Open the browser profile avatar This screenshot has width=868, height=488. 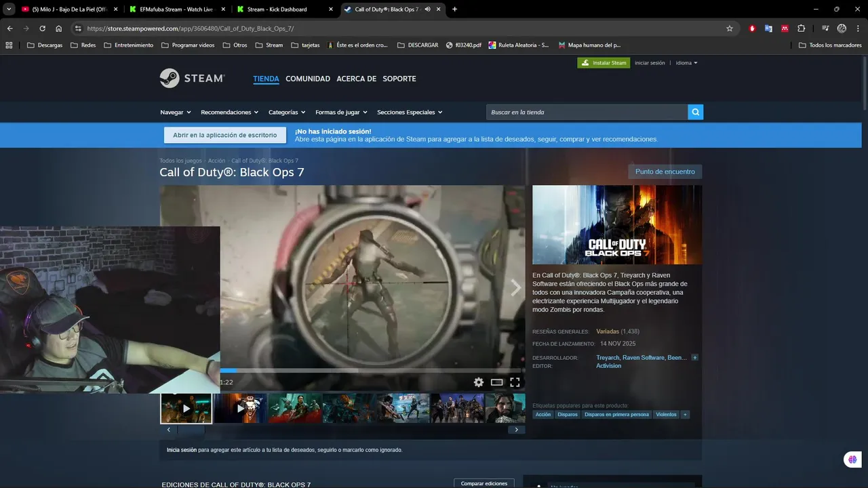[842, 28]
